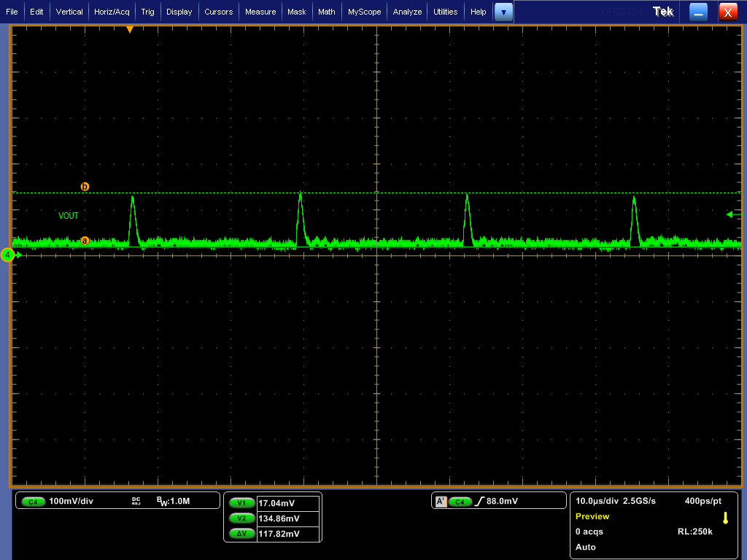
Task: Click the C4 channel badge showing 100mV/div
Action: pyautogui.click(x=33, y=501)
